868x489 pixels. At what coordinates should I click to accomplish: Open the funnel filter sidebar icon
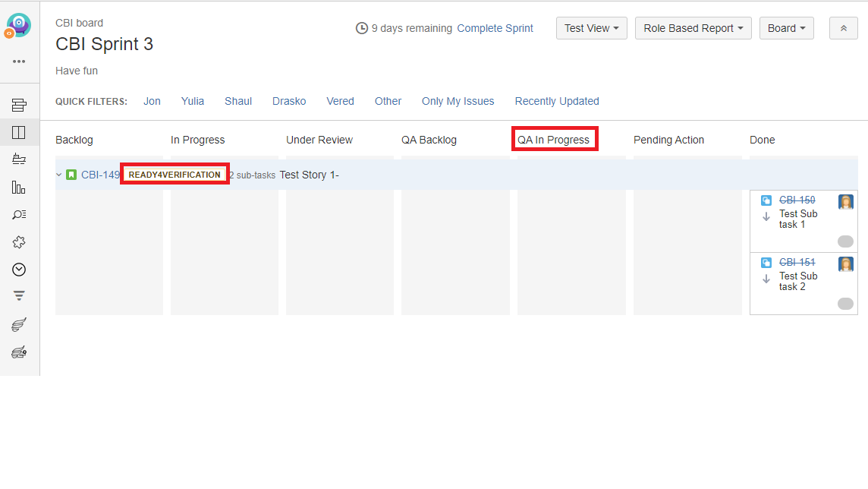coord(19,295)
